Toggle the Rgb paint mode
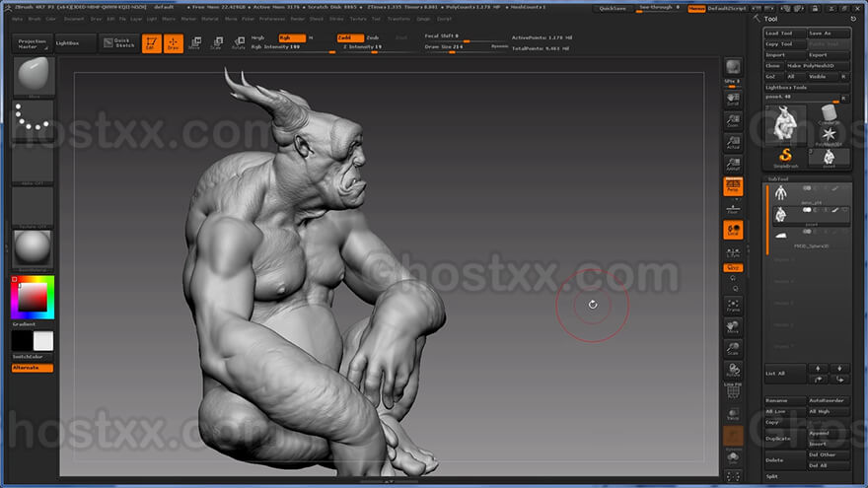 (x=292, y=37)
